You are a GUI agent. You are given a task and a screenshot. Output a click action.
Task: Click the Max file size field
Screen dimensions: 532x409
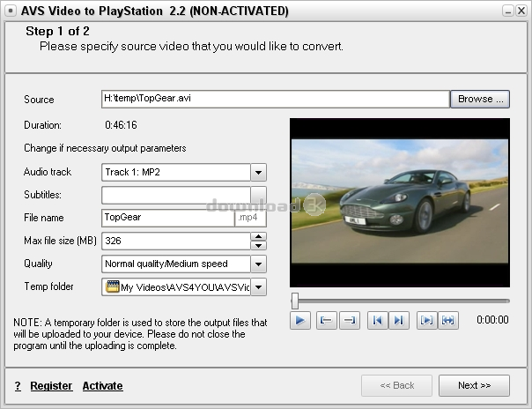(x=176, y=241)
